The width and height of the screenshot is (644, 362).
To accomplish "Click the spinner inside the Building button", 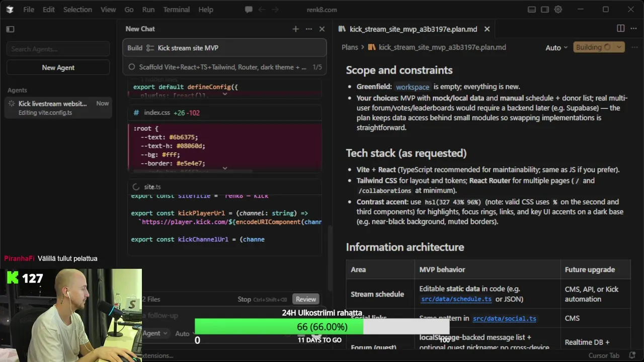I will (x=607, y=47).
